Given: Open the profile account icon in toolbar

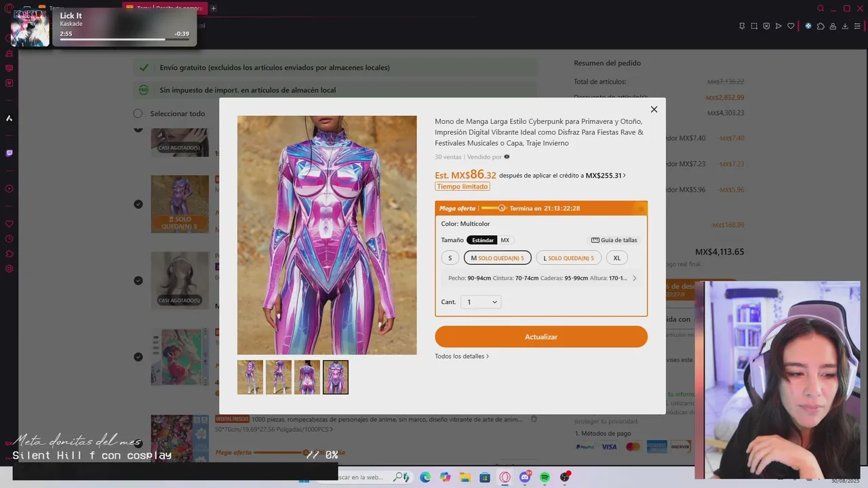Looking at the screenshot, I should point(833,26).
